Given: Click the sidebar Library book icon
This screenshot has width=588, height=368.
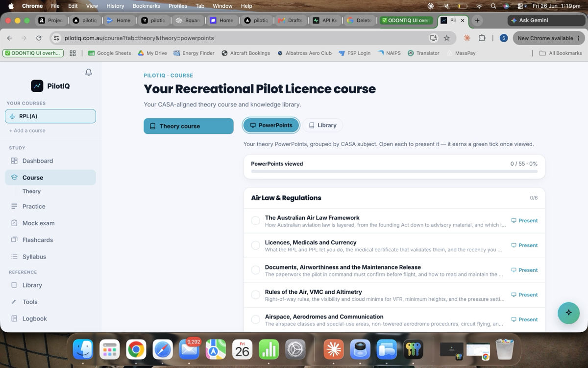Looking at the screenshot, I should coord(14,285).
